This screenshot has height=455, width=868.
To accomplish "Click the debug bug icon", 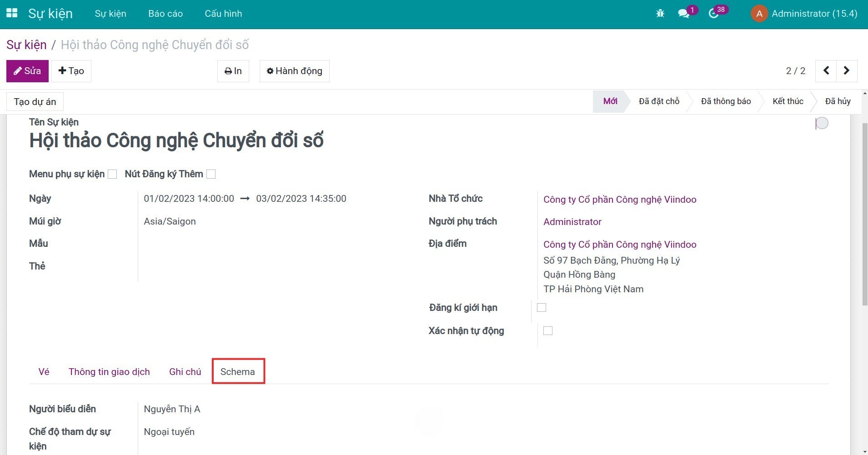I will (x=660, y=14).
